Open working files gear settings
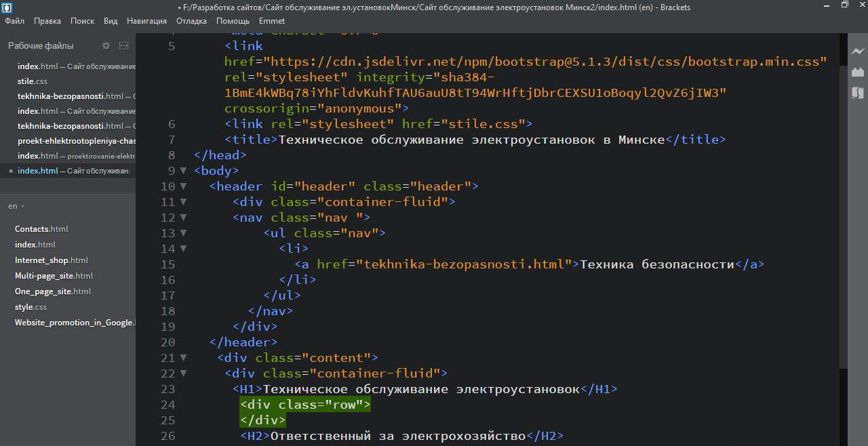 pyautogui.click(x=106, y=45)
